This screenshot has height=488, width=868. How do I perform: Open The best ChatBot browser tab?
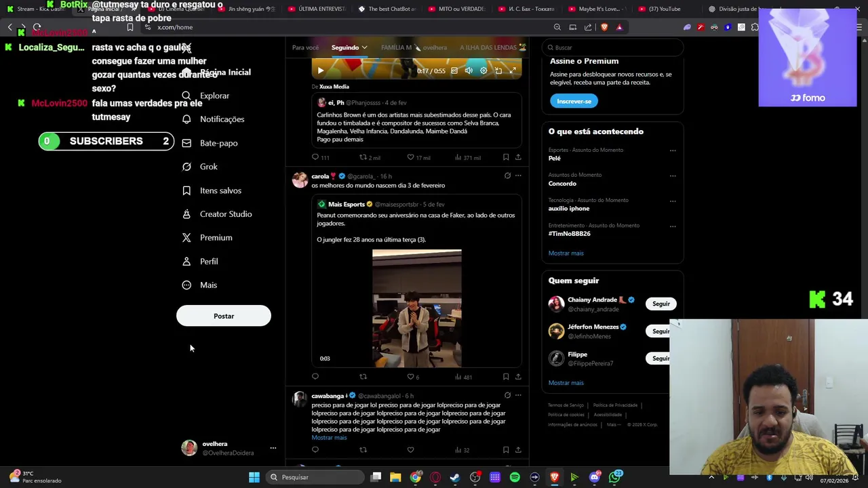(387, 9)
